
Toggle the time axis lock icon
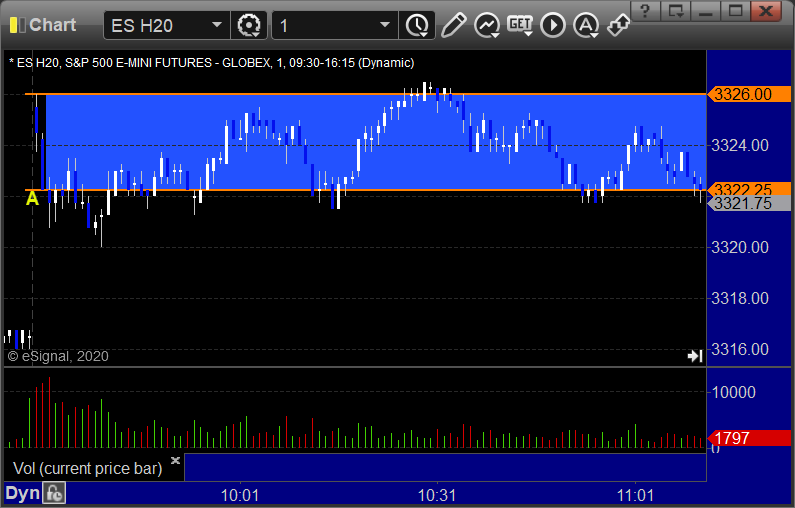(54, 493)
